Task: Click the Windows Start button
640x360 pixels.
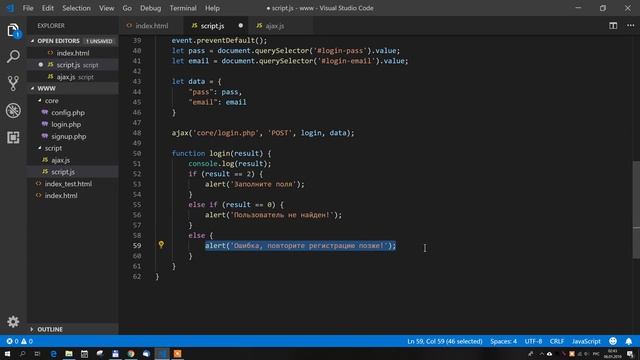Action: click(x=7, y=354)
